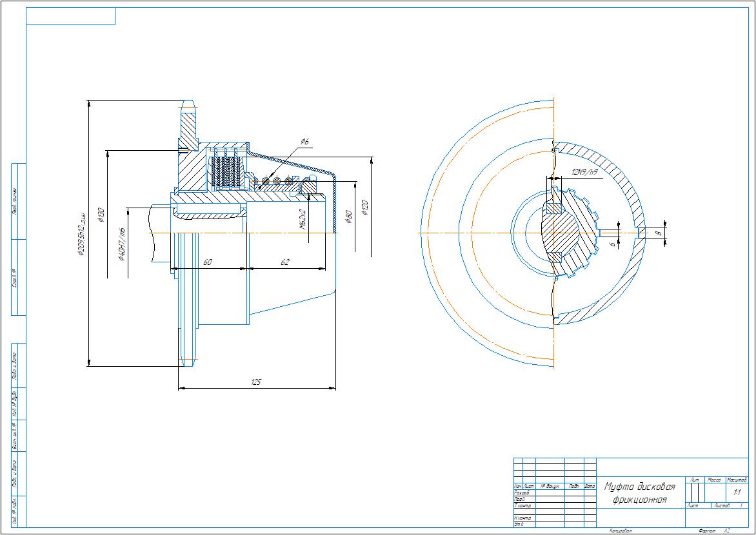This screenshot has height=535, width=756.
Task: Click the title 'Муфта дисковая фрикционная'
Action: click(x=639, y=493)
